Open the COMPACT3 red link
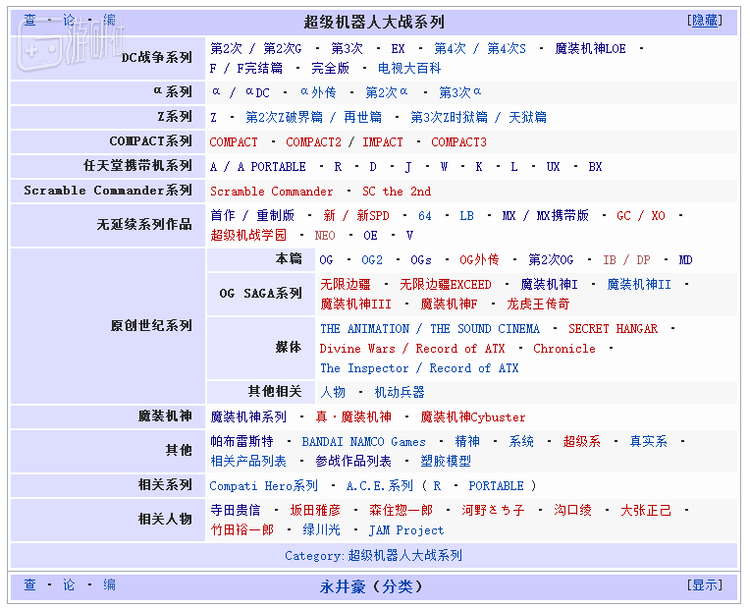The width and height of the screenshot is (750, 610). click(458, 142)
